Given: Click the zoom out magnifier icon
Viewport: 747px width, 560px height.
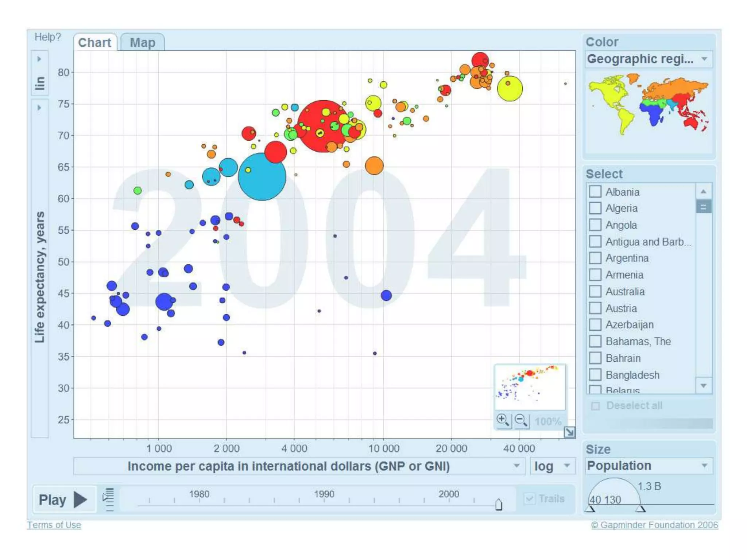Looking at the screenshot, I should coord(521,420).
